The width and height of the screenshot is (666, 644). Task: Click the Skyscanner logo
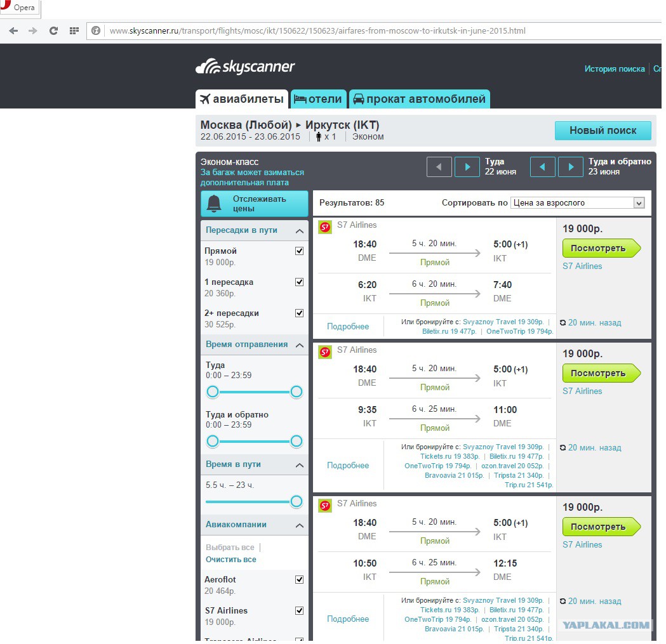245,67
